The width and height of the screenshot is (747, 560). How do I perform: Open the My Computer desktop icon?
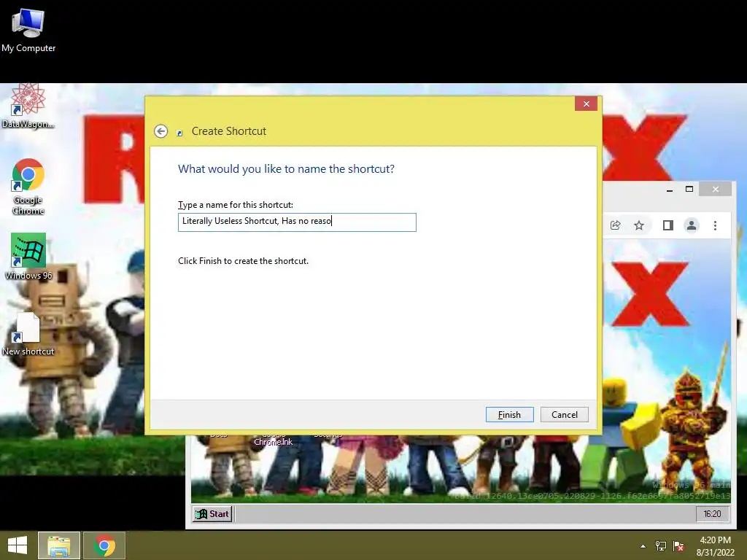[28, 31]
